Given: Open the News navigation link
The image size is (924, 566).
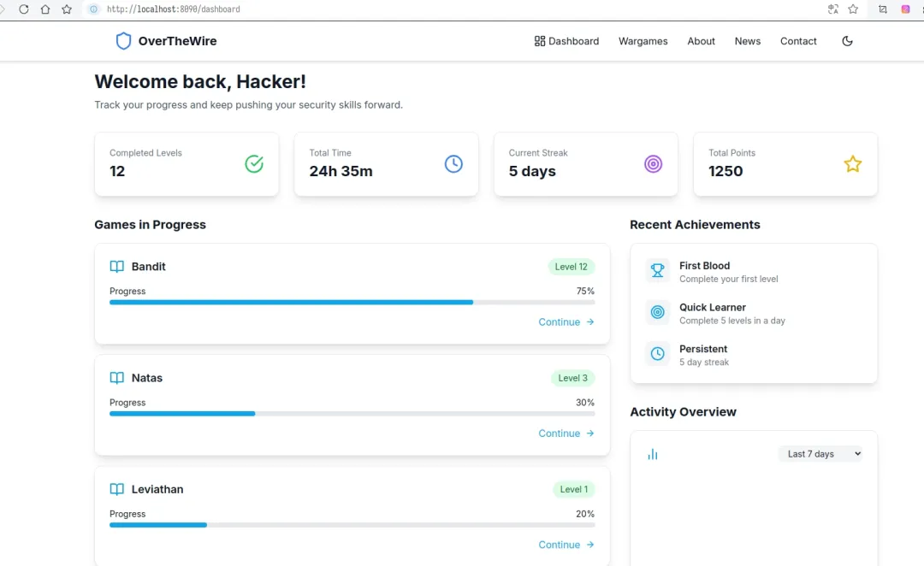Looking at the screenshot, I should click(748, 41).
